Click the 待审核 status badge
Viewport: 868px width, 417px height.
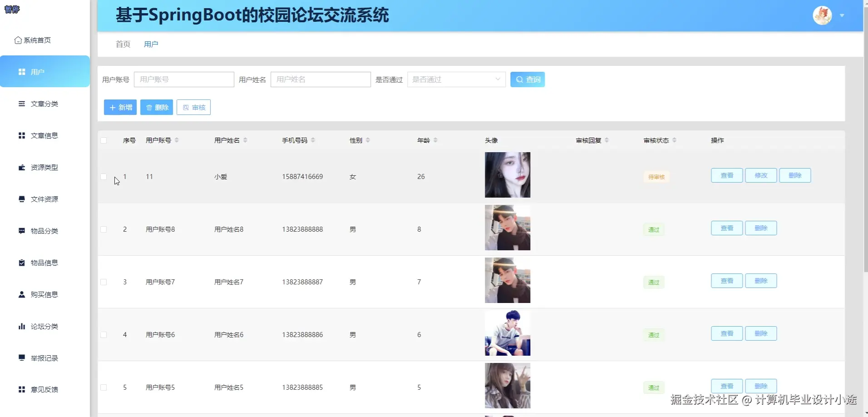(x=656, y=177)
